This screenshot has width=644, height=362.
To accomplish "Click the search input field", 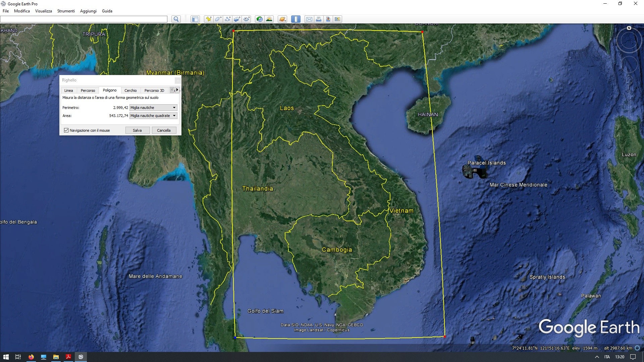I will 84,19.
